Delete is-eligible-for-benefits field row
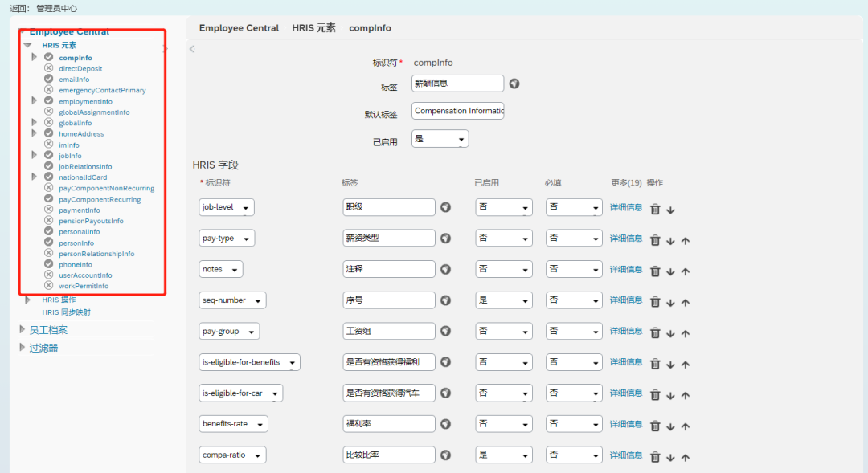This screenshot has height=473, width=868. pos(655,364)
